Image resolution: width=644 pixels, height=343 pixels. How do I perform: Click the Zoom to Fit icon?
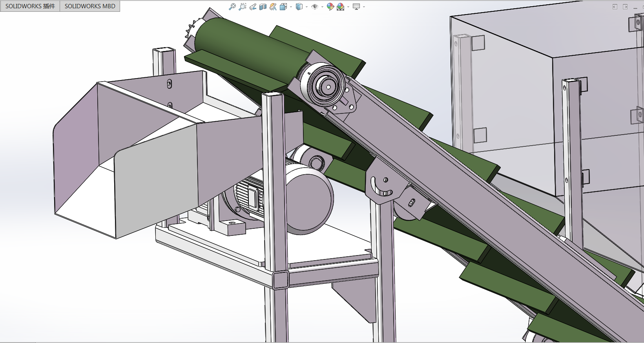pyautogui.click(x=232, y=7)
